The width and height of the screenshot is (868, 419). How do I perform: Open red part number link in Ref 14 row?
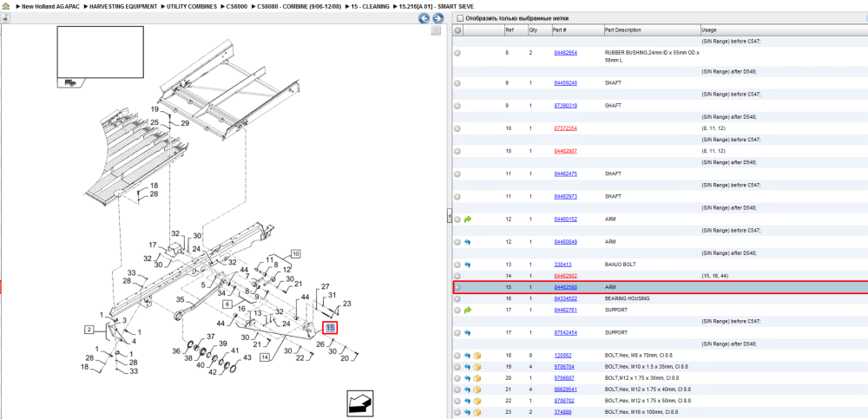point(566,276)
